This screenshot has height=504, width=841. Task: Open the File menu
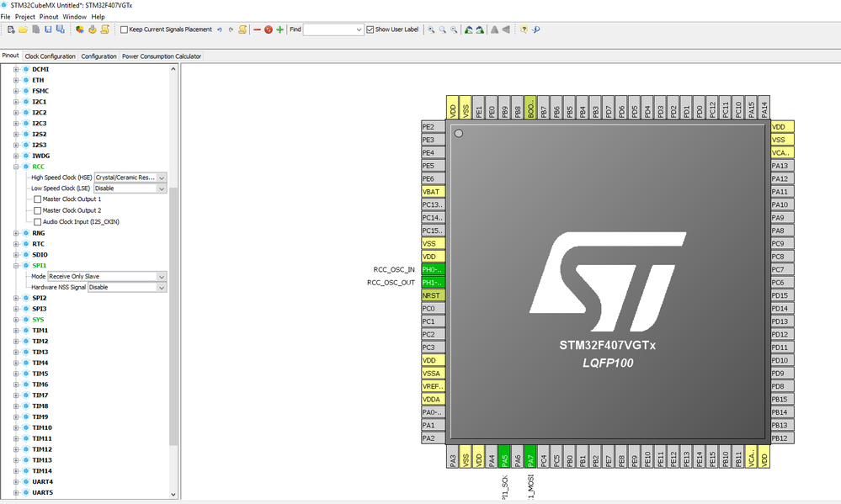click(5, 17)
